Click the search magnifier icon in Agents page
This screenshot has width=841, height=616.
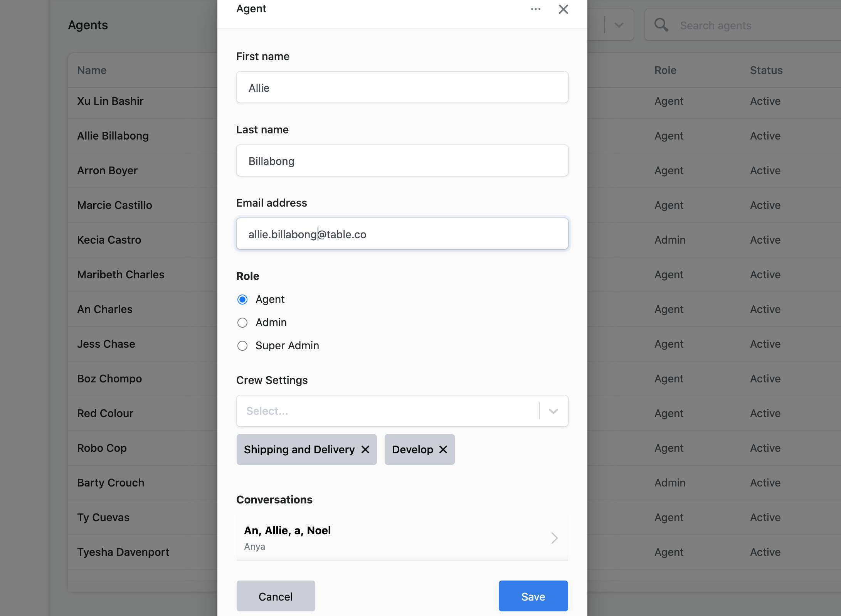(661, 25)
